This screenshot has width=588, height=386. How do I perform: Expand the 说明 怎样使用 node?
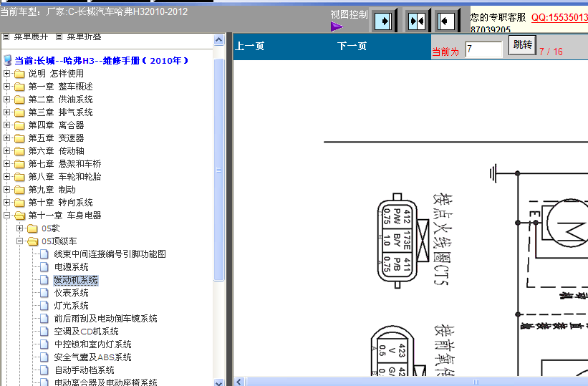point(6,74)
